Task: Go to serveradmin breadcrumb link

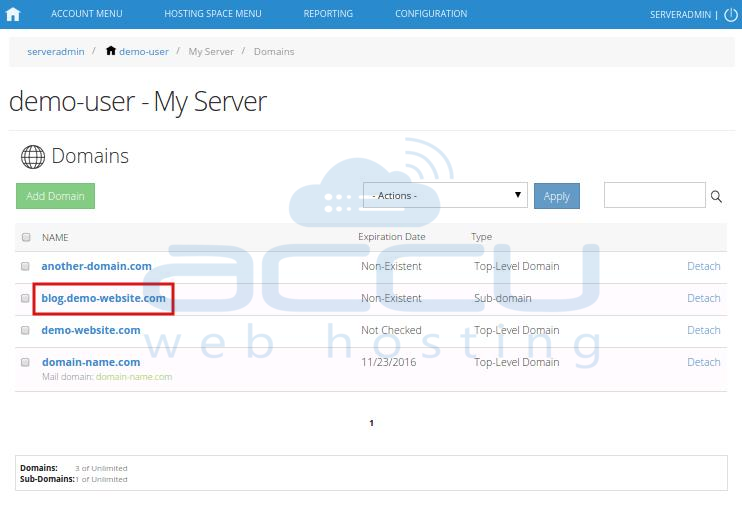Action: click(x=56, y=52)
